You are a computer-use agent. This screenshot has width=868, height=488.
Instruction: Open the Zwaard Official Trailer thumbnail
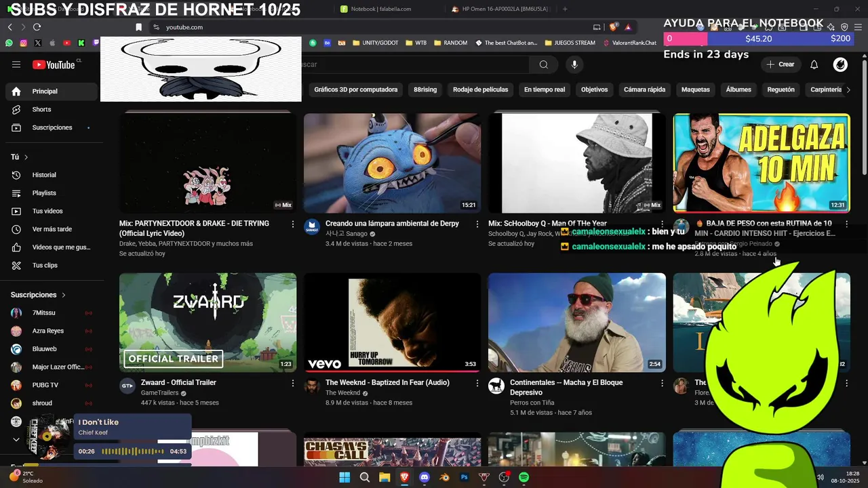pyautogui.click(x=208, y=323)
